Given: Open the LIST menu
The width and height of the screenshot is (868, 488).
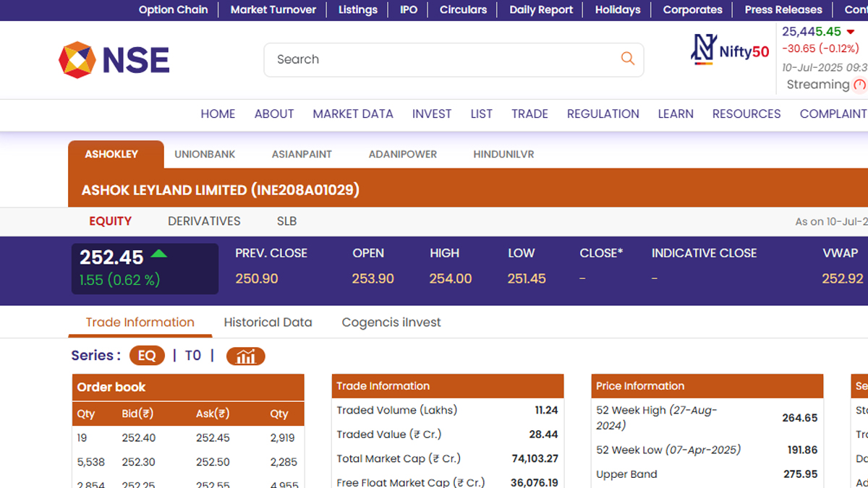Looking at the screenshot, I should point(481,114).
